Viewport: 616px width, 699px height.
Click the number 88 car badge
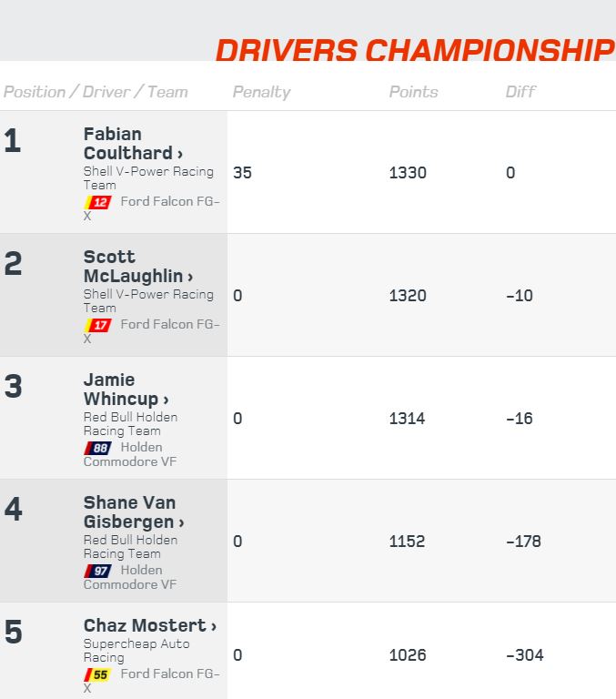click(98, 448)
